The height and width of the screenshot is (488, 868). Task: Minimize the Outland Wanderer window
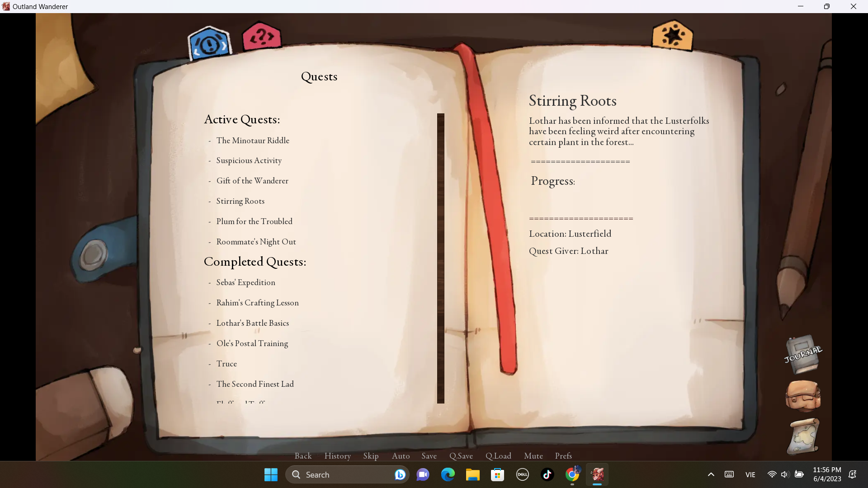801,6
